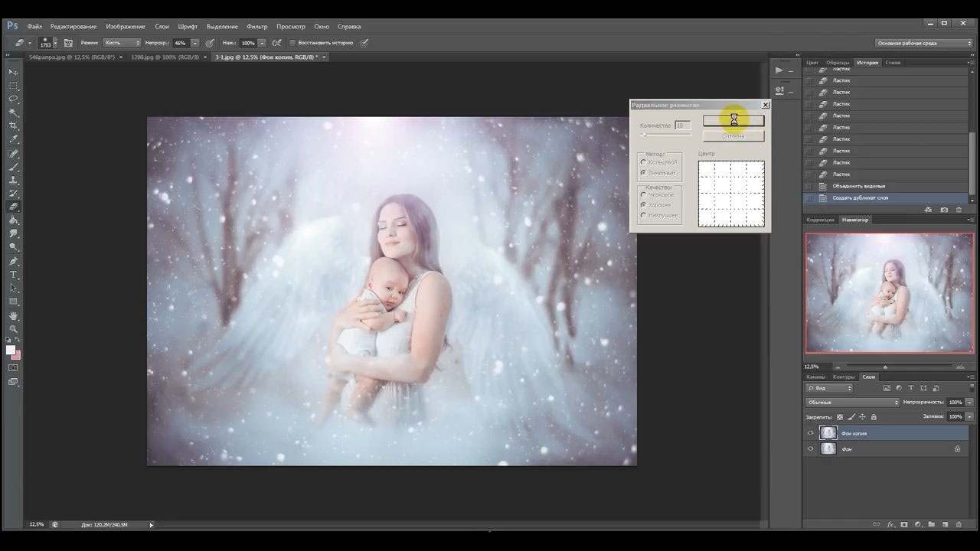Screen dimensions: 980x551
Task: Adjust the Navigator zoom slider
Action: pyautogui.click(x=886, y=367)
